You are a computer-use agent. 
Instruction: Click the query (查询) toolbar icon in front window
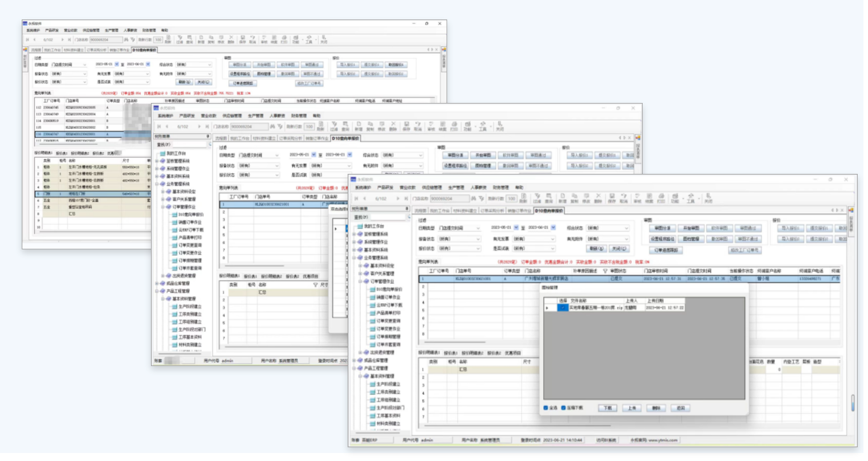[x=549, y=198]
